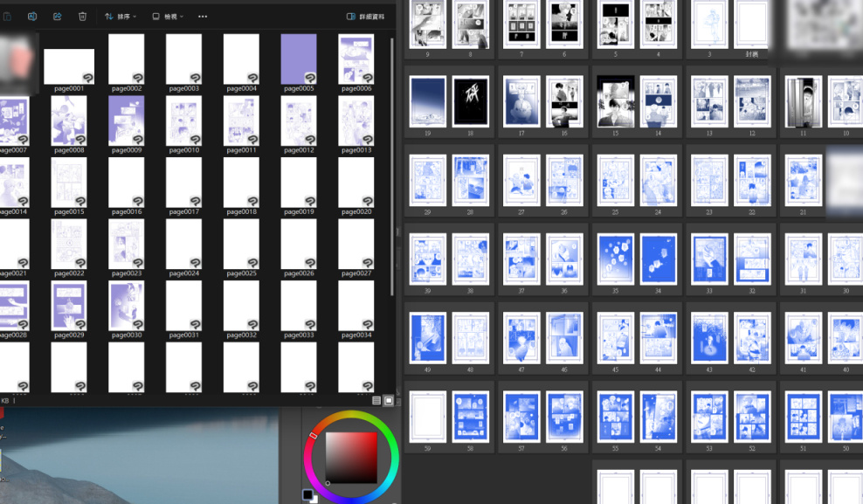Click the file name label 'page0011'

[242, 150]
